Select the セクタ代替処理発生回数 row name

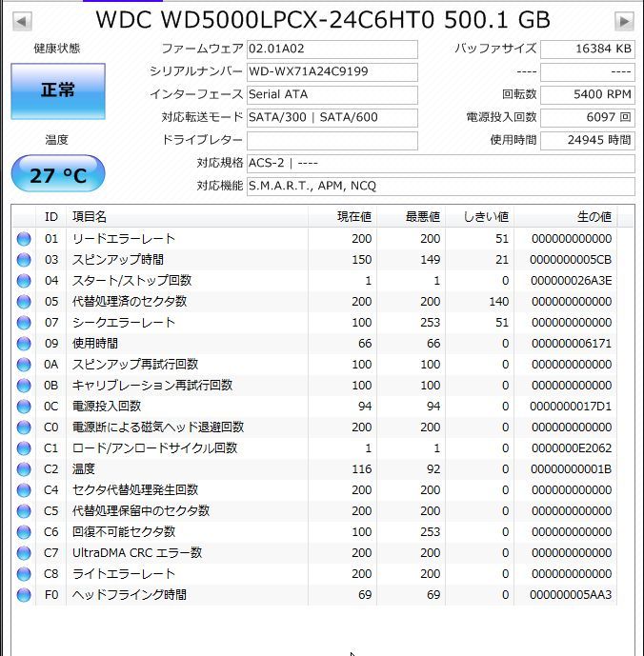point(135,490)
